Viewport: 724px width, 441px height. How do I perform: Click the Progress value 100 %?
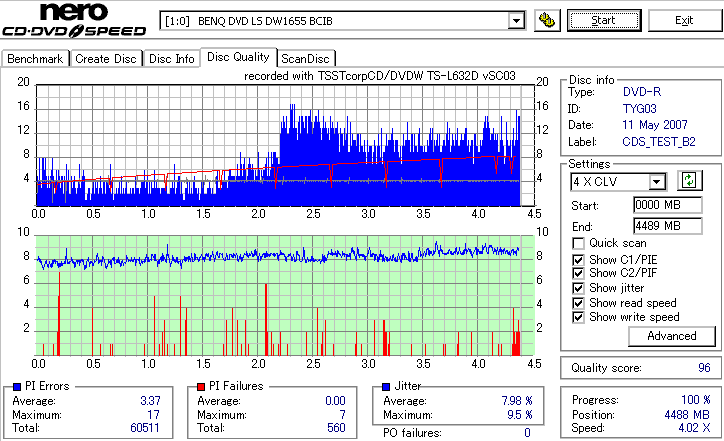(695, 400)
